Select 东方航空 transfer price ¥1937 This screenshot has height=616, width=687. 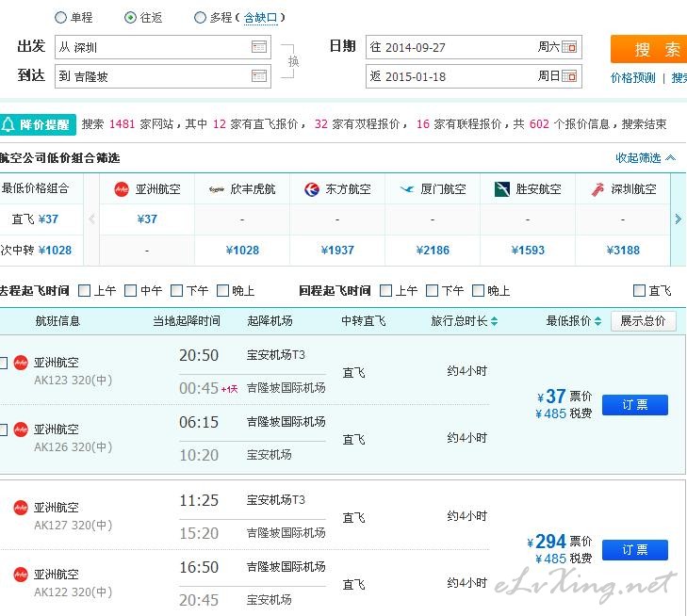(337, 250)
